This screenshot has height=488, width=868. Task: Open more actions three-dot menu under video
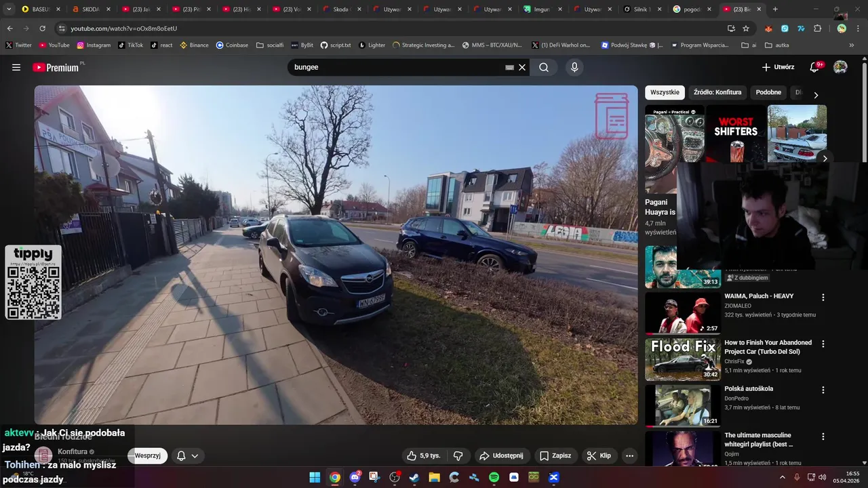click(629, 455)
